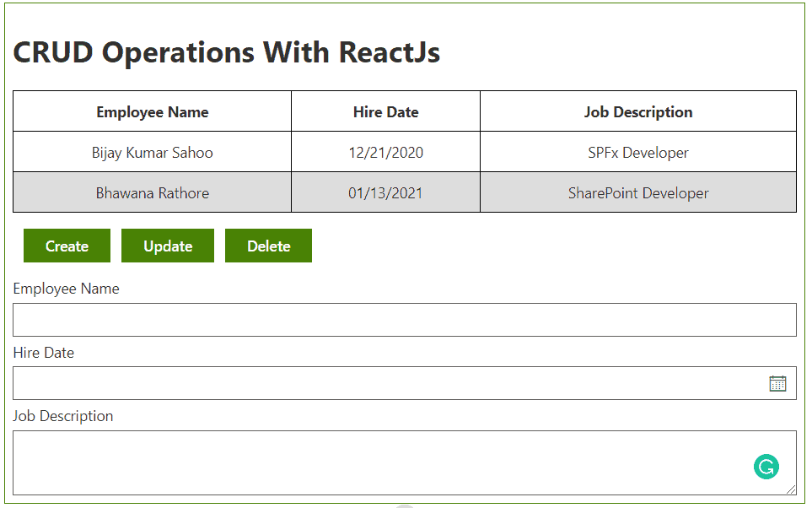Click the Employee Name column header
The width and height of the screenshot is (812, 508).
pos(153,111)
